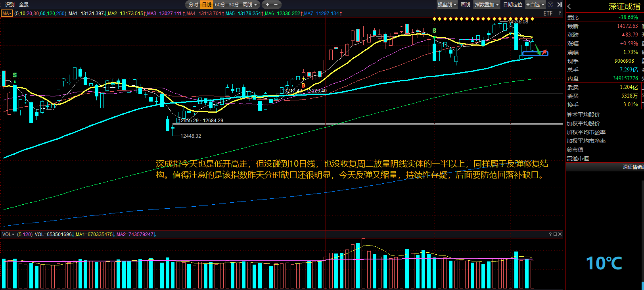Open the 全景 panorama view

point(24,5)
